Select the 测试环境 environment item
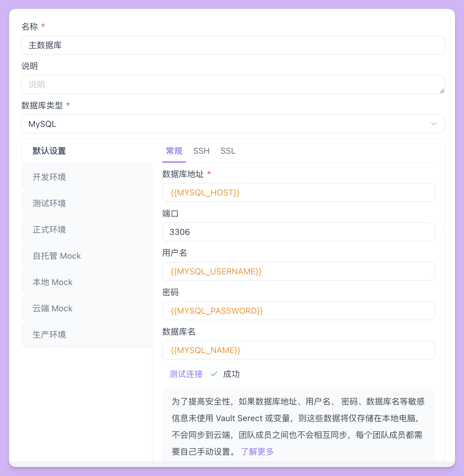This screenshot has height=476, width=464. (87, 203)
